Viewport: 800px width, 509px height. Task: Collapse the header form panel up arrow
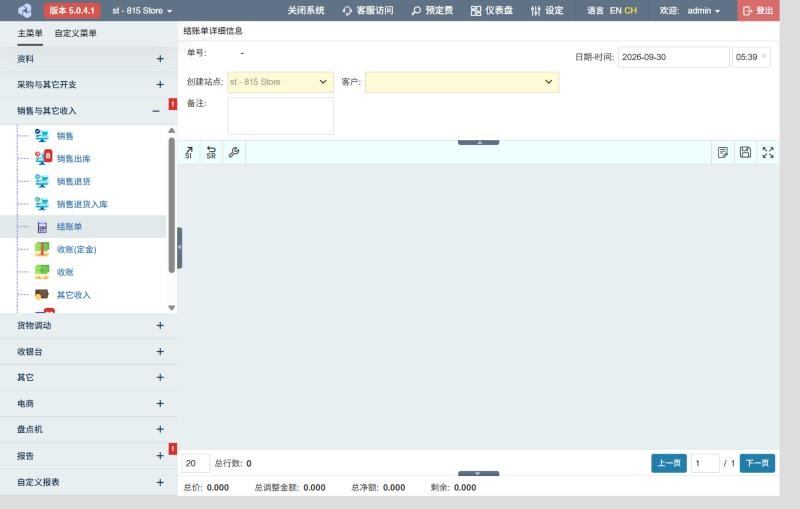(x=479, y=142)
